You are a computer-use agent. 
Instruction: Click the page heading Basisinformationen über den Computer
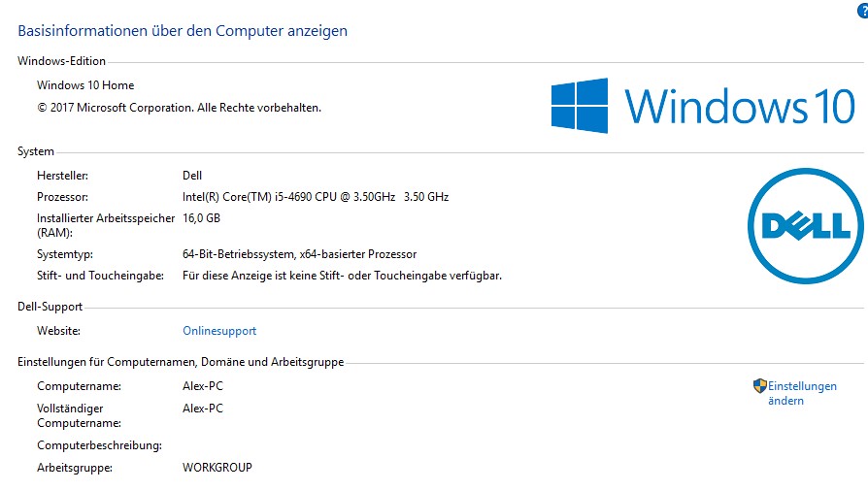point(183,31)
